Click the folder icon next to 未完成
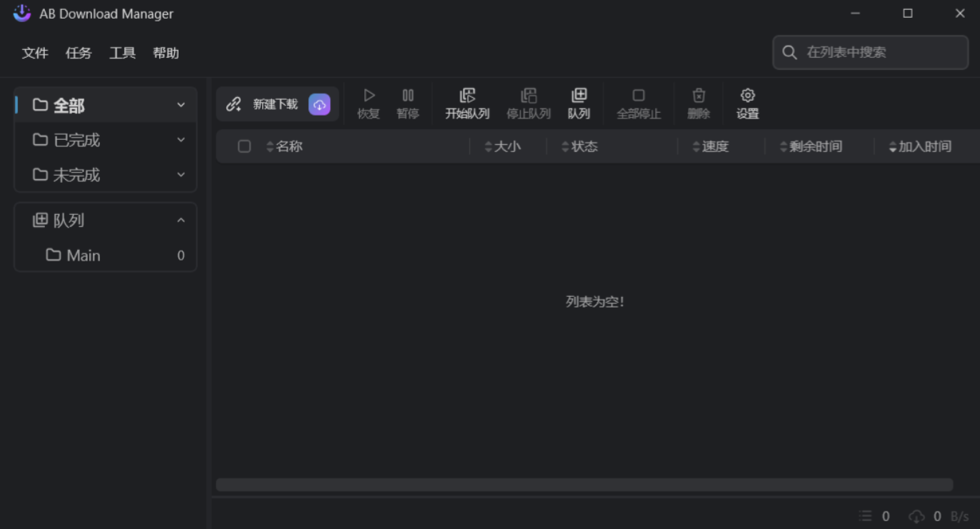The width and height of the screenshot is (980, 529). tap(40, 174)
